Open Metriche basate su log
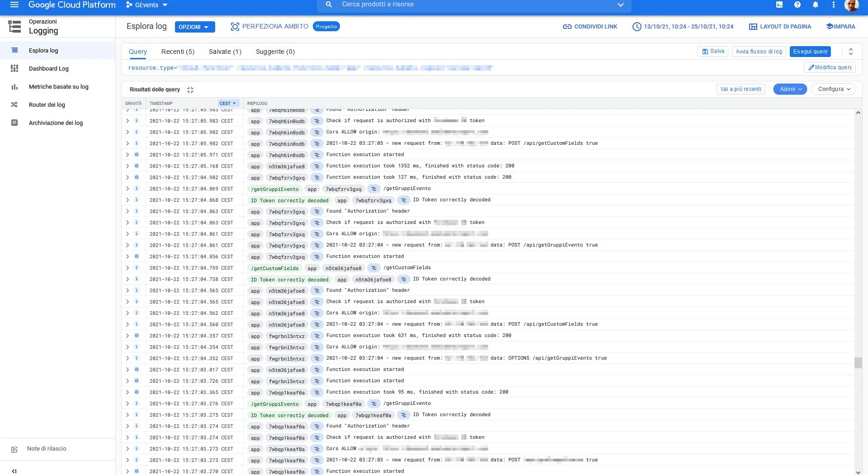Screen dimensions: 868x475 coord(58,86)
